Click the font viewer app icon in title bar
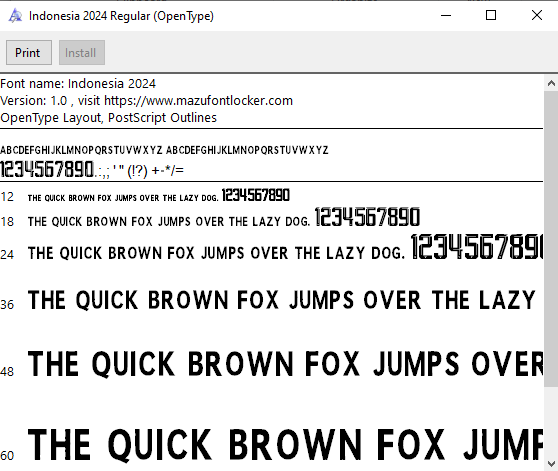The image size is (558, 471). click(15, 16)
